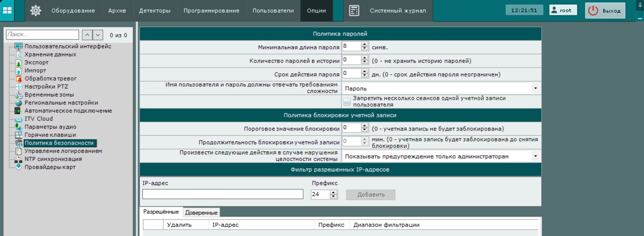Screen dimensions: 644x236
Task: Increase the minimum password length value
Action: click(365, 45)
